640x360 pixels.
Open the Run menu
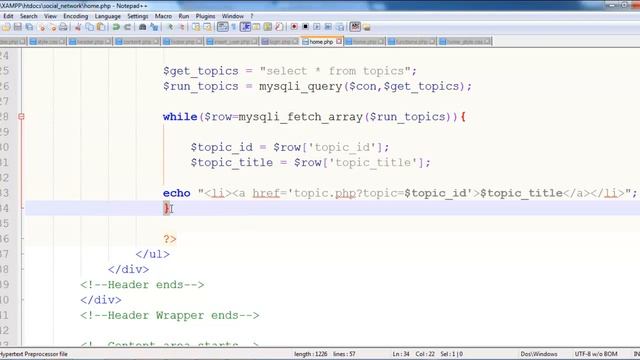click(184, 16)
